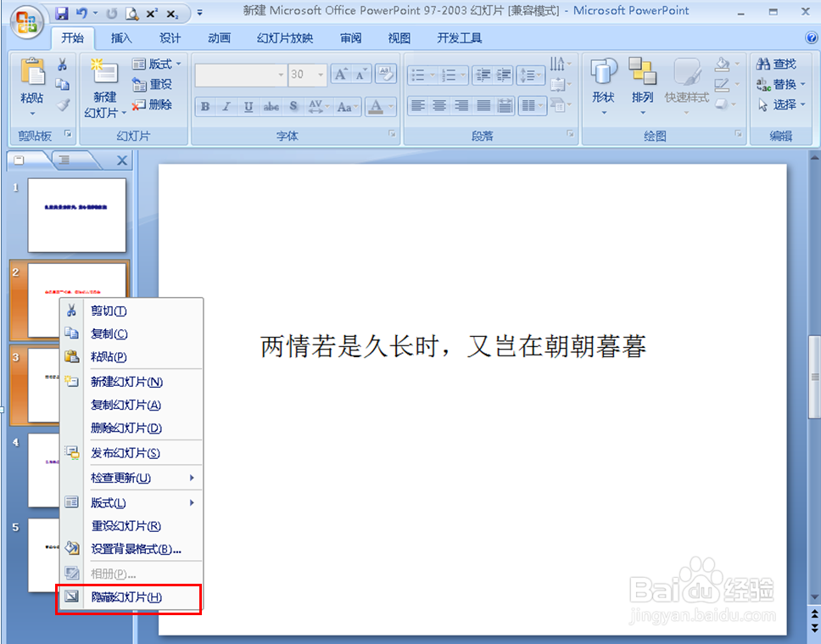Screen dimensions: 821x644
Task: Open the shape fill color control
Action: coord(727,64)
